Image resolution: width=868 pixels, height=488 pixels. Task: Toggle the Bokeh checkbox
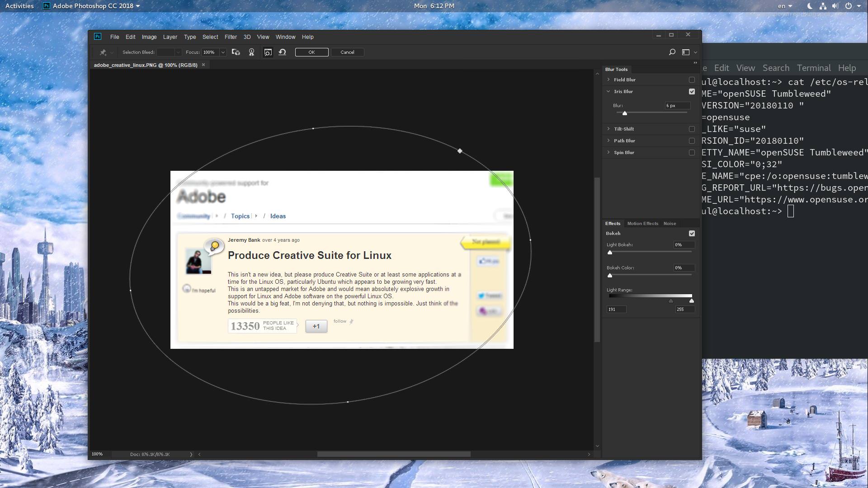tap(692, 234)
